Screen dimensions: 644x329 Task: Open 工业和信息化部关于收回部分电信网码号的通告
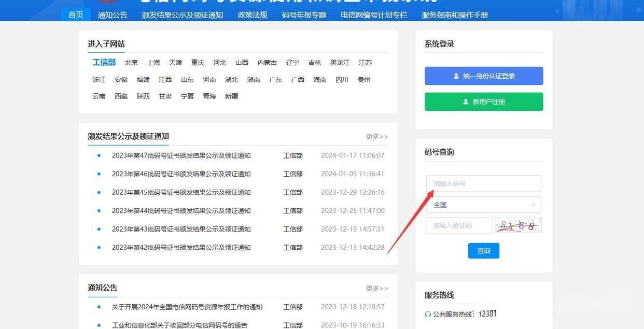179,325
